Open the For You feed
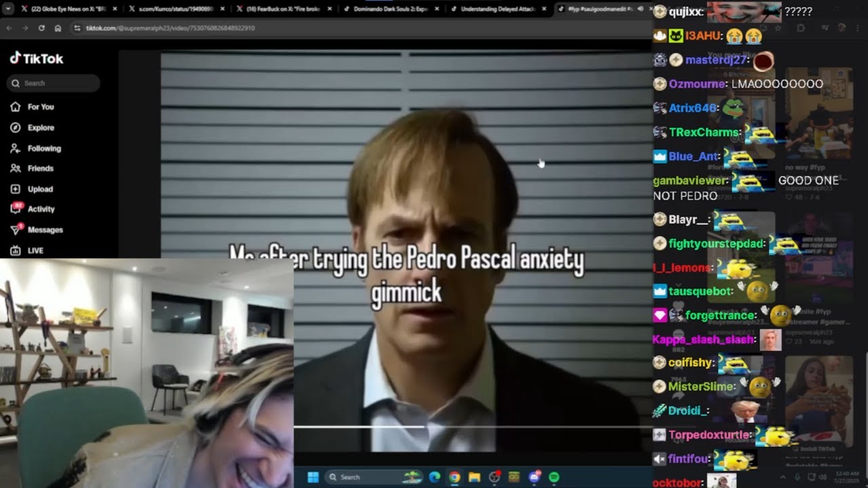The width and height of the screenshot is (868, 488). (x=32, y=107)
